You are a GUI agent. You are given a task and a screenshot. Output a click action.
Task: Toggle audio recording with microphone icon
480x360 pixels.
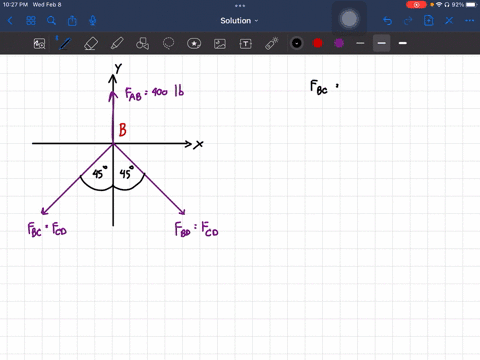click(93, 21)
